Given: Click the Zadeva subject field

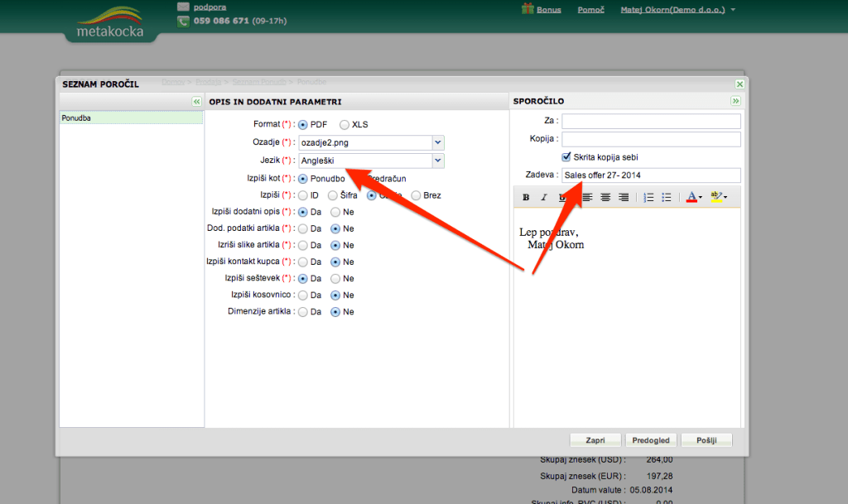Looking at the screenshot, I should tap(651, 175).
